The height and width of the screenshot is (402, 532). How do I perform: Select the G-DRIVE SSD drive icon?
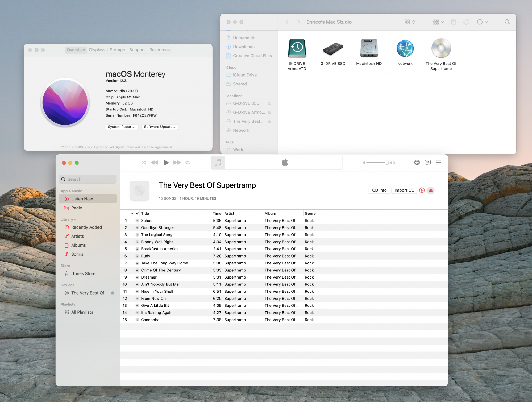[333, 49]
